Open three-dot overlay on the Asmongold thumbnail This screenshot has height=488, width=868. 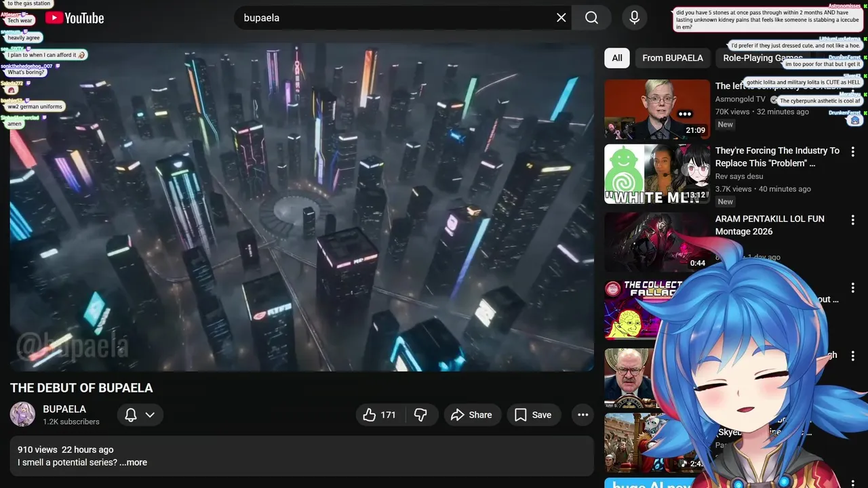685,114
